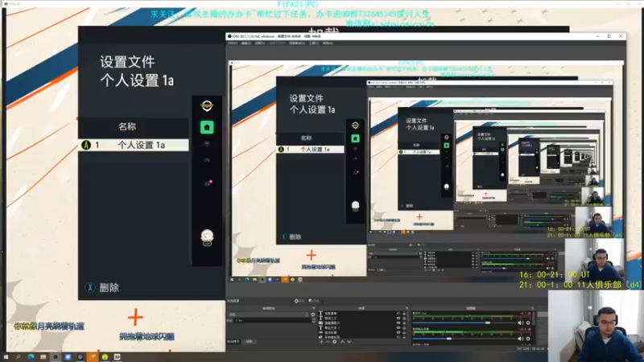Move selected source up with arrow icon
This screenshot has height=362, width=644.
coord(342,341)
